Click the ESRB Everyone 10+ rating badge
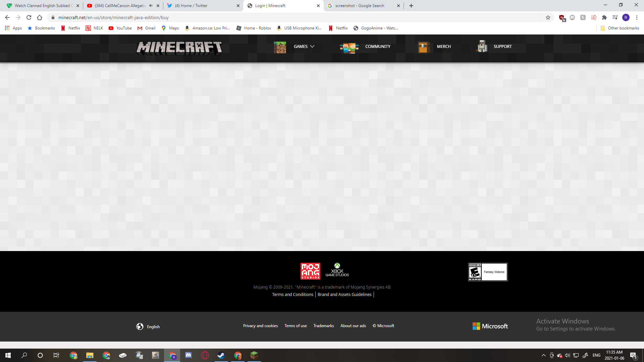Screen dimensions: 644x362 coord(488,272)
